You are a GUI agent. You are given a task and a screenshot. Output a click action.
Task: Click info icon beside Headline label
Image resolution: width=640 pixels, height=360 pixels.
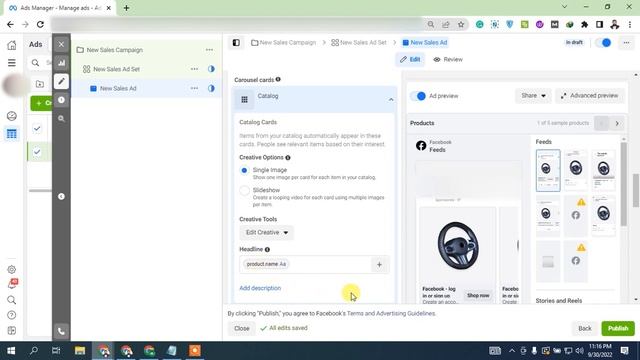[267, 249]
